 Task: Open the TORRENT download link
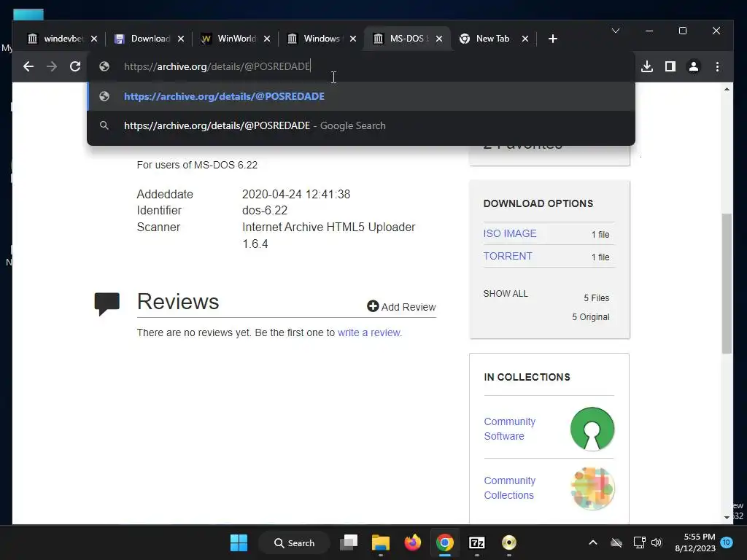pos(508,256)
